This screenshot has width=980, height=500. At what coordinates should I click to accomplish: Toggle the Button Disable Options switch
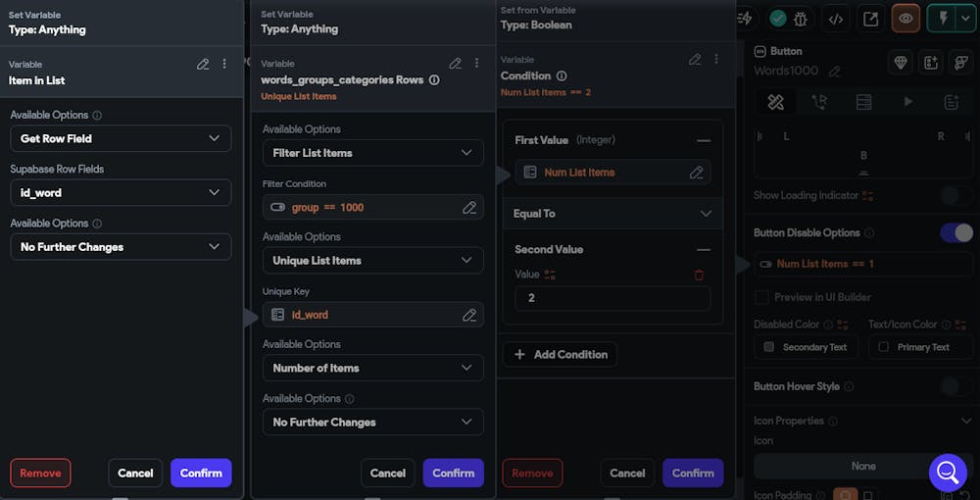[x=956, y=232]
